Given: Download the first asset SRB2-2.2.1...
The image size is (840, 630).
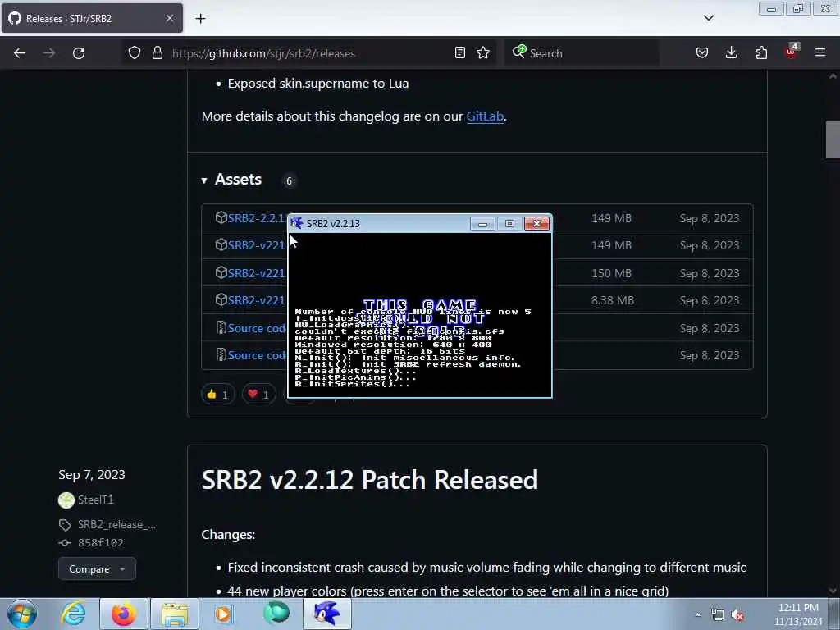Looking at the screenshot, I should click(256, 218).
